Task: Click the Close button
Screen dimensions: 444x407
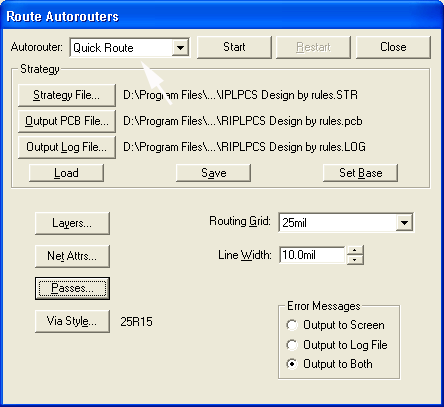Action: tap(393, 47)
